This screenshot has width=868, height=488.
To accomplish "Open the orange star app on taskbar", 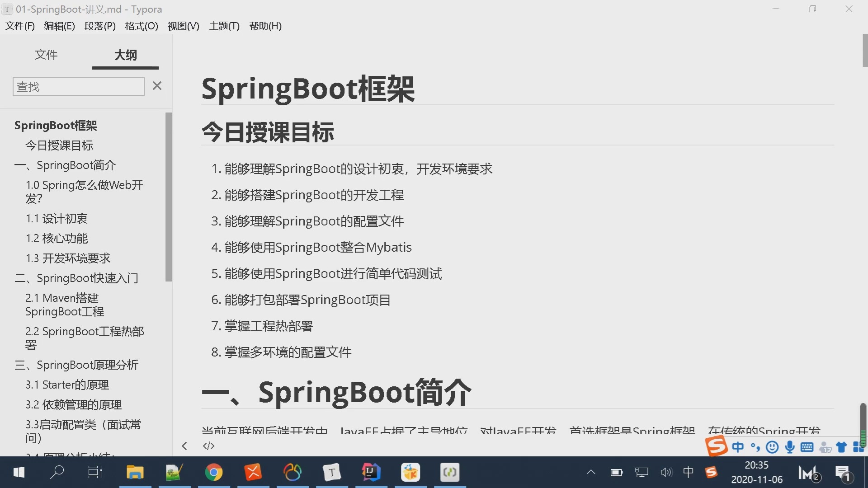I will [410, 473].
